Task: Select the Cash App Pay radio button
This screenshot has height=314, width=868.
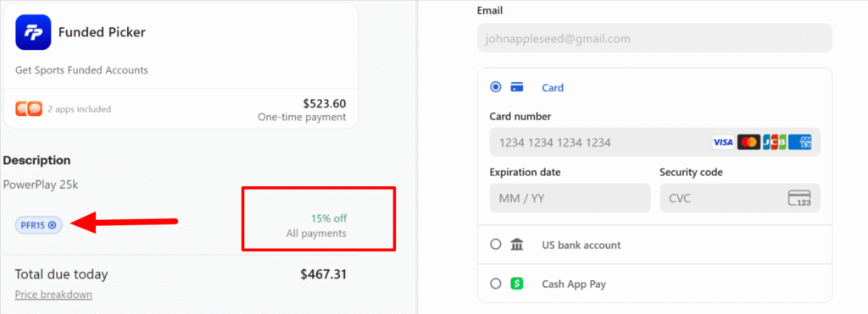Action: 495,284
